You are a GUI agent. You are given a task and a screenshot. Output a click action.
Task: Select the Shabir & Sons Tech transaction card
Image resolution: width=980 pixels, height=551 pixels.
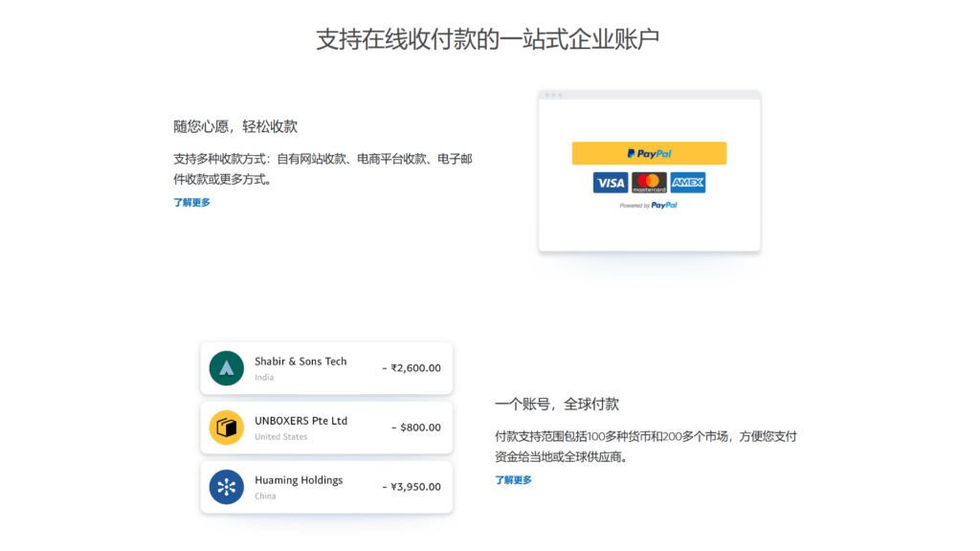click(x=325, y=367)
